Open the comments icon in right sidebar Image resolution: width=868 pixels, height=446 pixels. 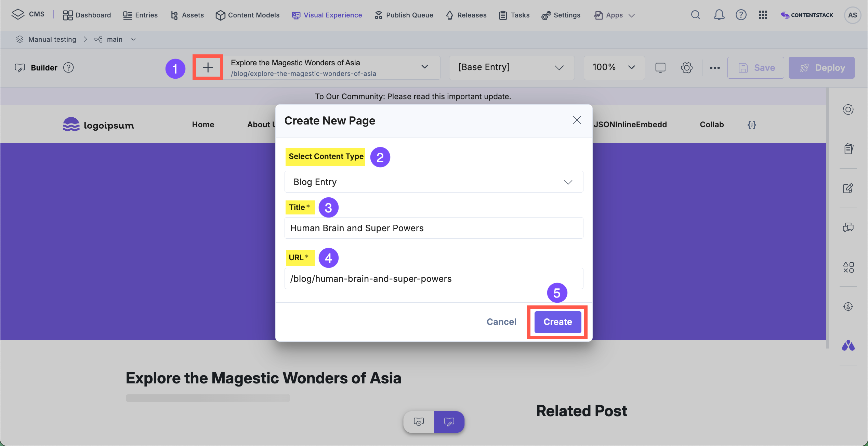click(848, 227)
